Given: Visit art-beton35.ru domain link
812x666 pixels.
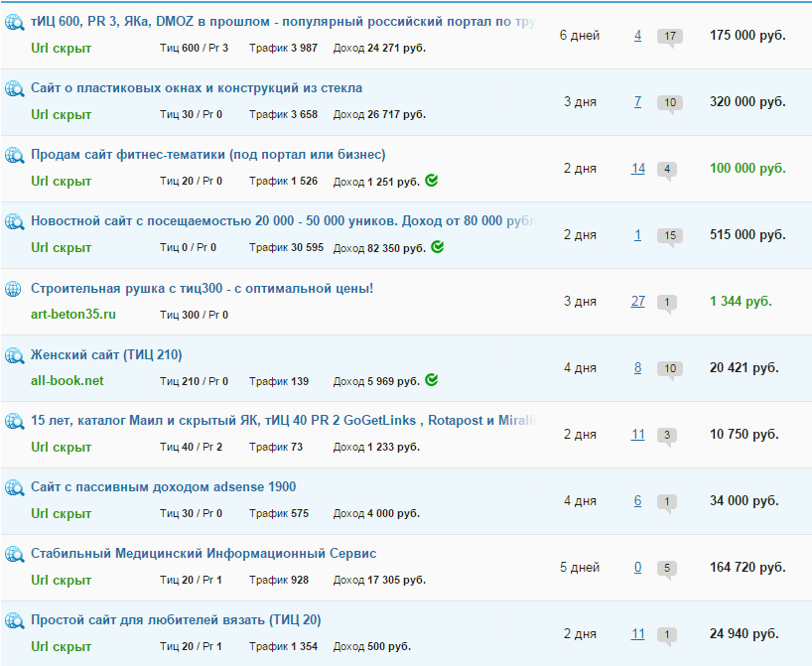Looking at the screenshot, I should pos(73,315).
